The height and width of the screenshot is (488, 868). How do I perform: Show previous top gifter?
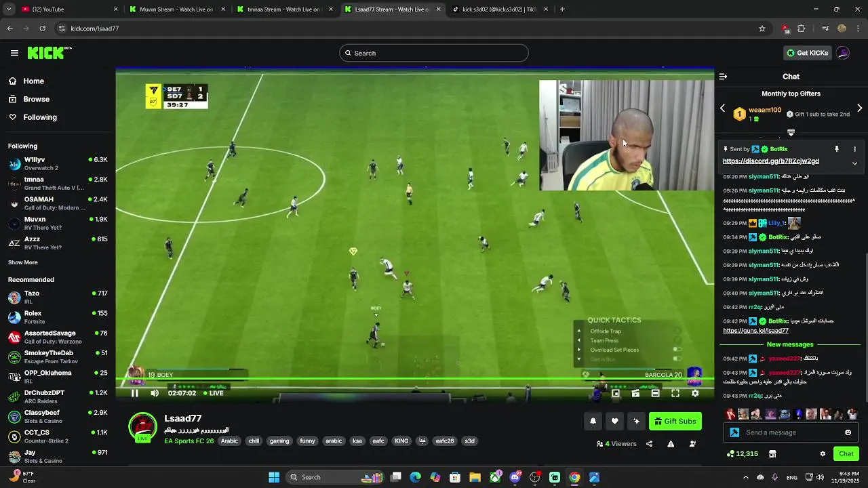point(722,108)
